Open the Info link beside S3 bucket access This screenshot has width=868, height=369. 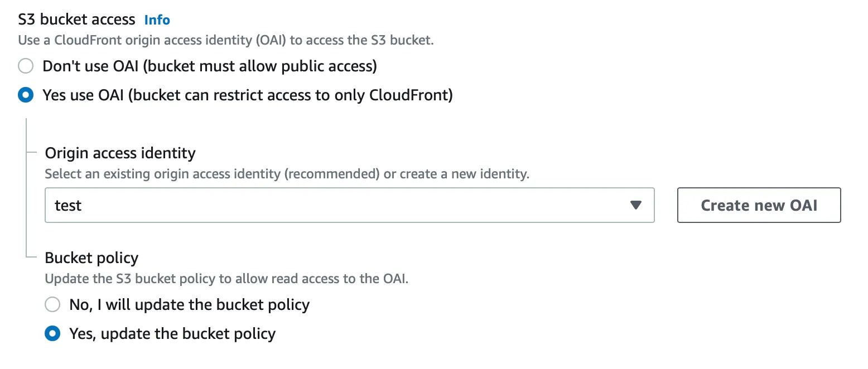(x=157, y=20)
